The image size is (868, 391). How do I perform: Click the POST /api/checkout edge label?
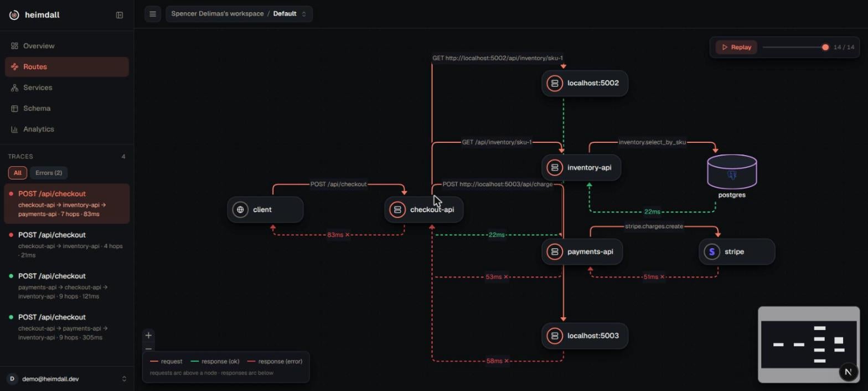pos(338,184)
